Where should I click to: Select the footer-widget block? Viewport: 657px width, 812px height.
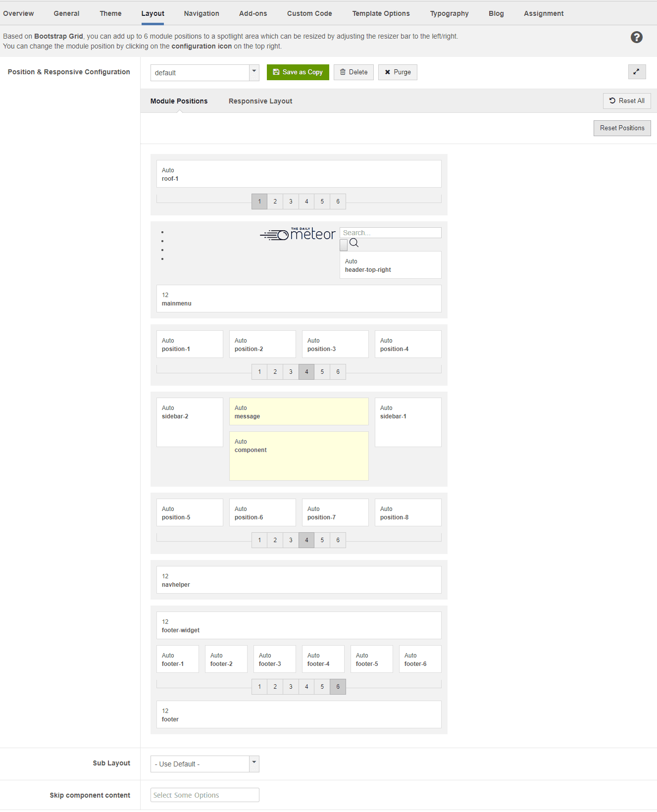point(299,625)
